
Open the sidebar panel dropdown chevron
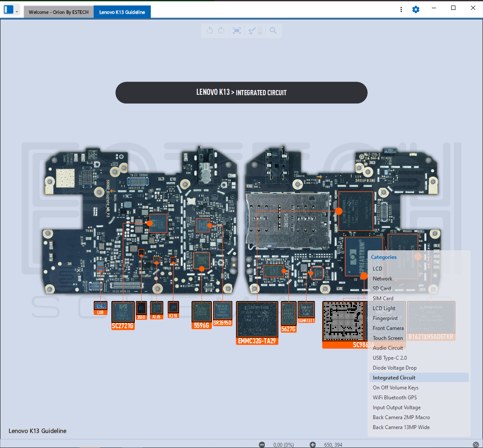pos(17,12)
